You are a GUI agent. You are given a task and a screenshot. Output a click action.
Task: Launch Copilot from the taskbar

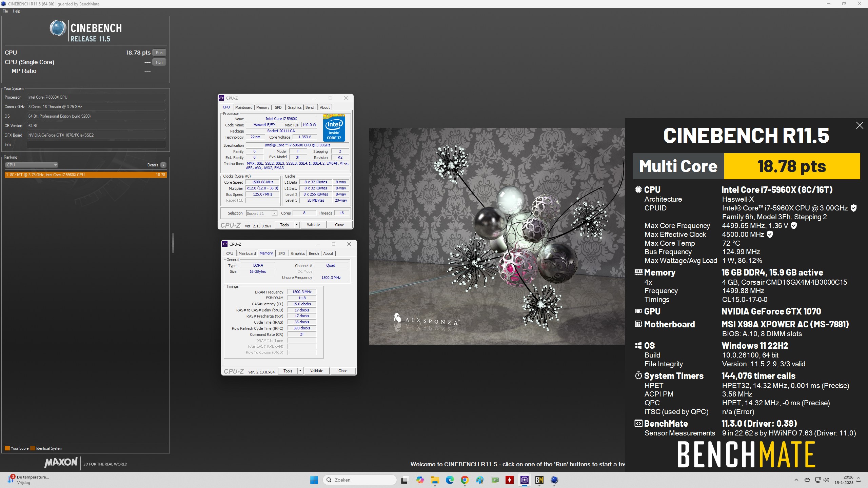[x=420, y=480]
